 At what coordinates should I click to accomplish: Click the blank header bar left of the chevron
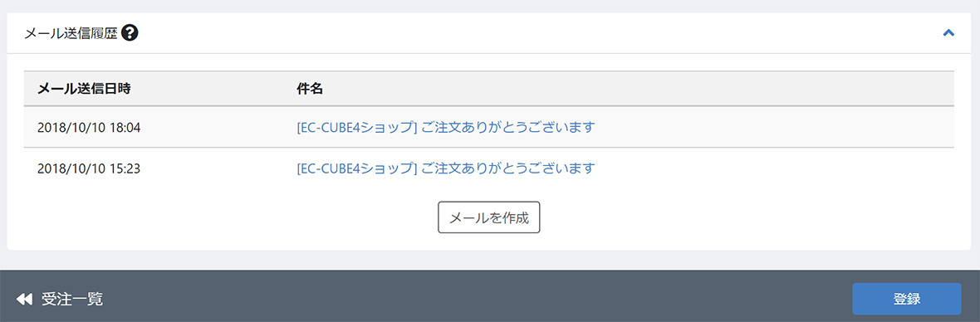(x=537, y=33)
